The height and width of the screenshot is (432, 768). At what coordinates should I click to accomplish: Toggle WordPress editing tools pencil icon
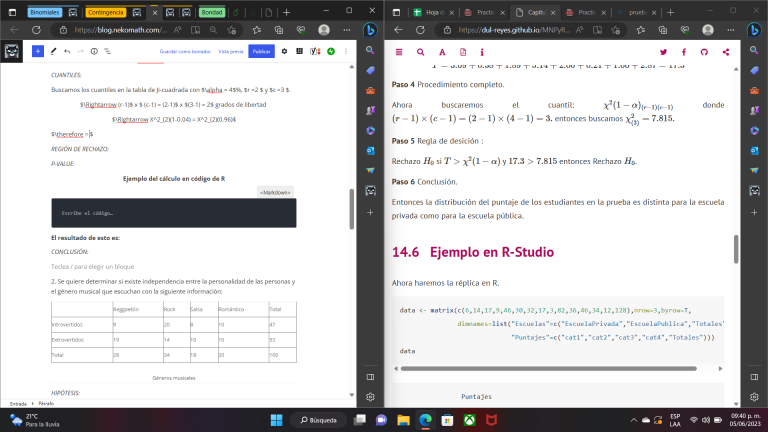click(52, 50)
